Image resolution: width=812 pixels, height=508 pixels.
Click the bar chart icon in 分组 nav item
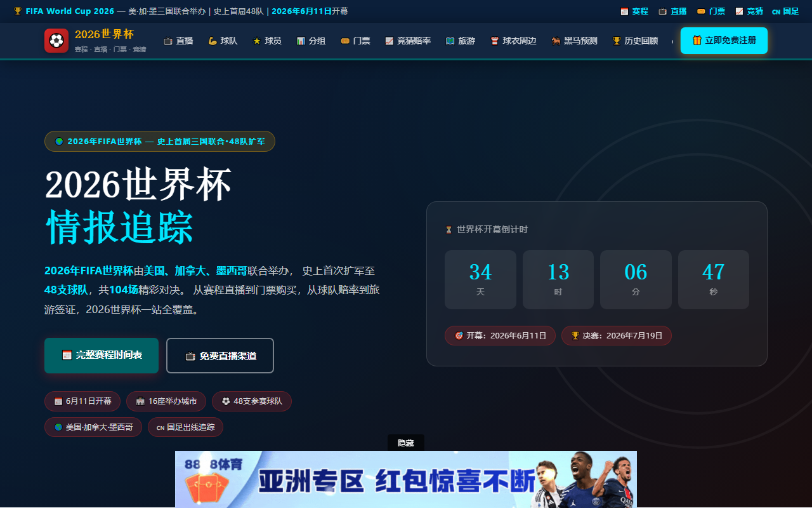[x=301, y=41]
